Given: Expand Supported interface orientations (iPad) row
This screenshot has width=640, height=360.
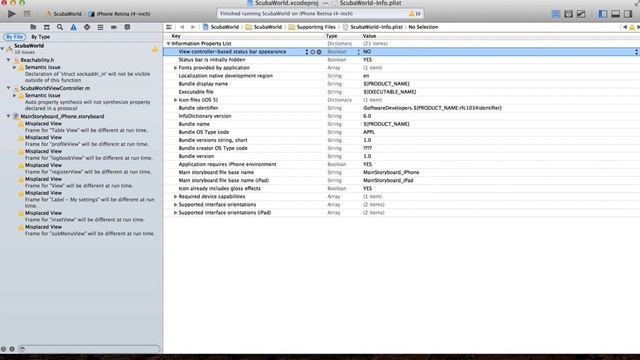Looking at the screenshot, I should click(176, 213).
